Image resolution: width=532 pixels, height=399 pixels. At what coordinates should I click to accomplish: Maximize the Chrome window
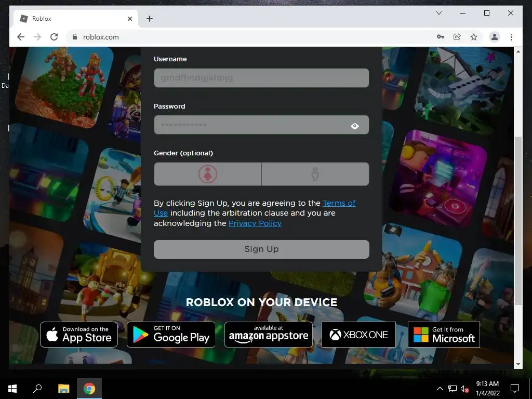click(x=486, y=13)
